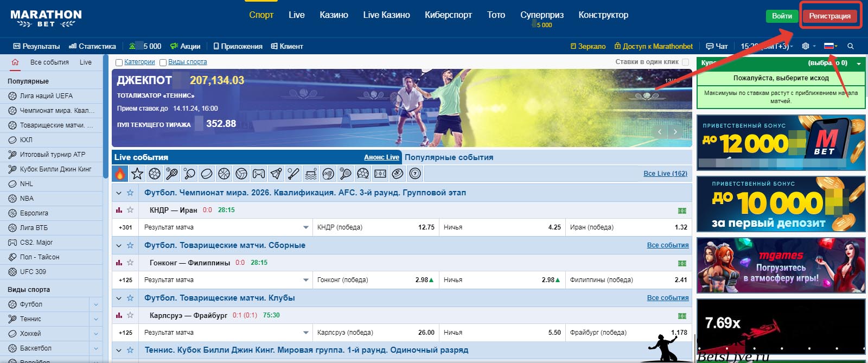This screenshot has height=363, width=868.
Task: Bet on Иран (победа) at 1.32
Action: [x=629, y=227]
